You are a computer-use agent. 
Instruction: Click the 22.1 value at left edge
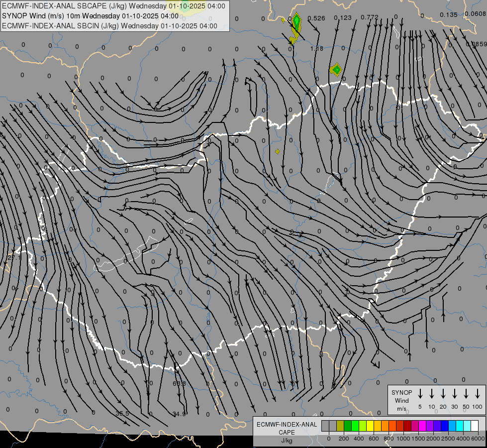point(14,257)
